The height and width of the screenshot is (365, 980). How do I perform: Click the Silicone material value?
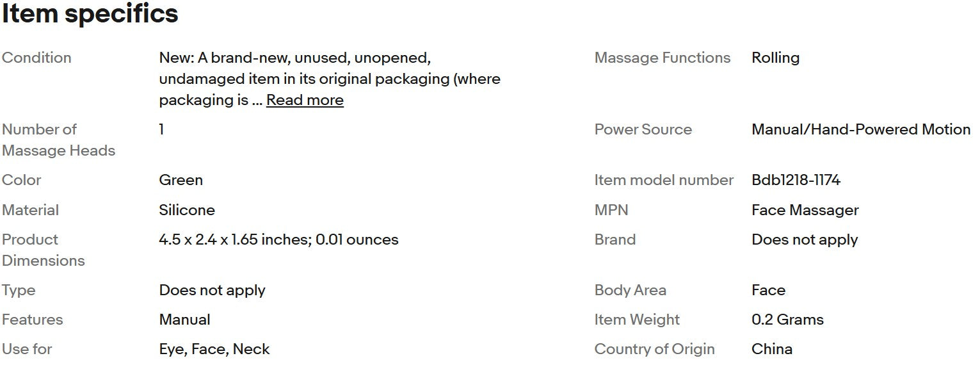(x=187, y=210)
